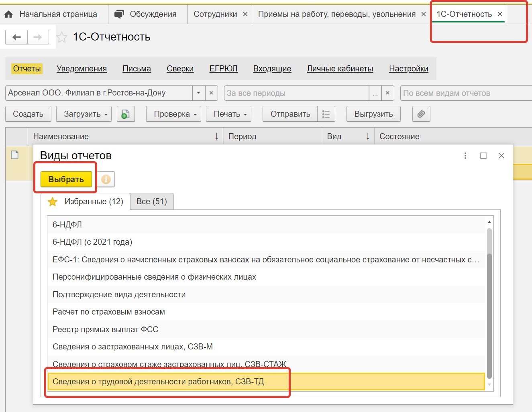Viewport: 532px width, 412px height.
Task: Expand the organization dropdown arrow
Action: tap(198, 93)
